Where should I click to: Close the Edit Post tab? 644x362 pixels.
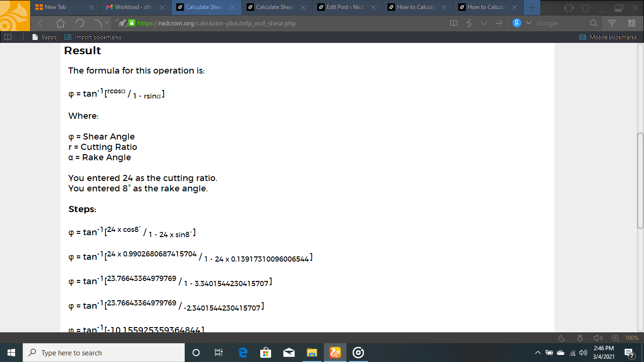pos(373,8)
